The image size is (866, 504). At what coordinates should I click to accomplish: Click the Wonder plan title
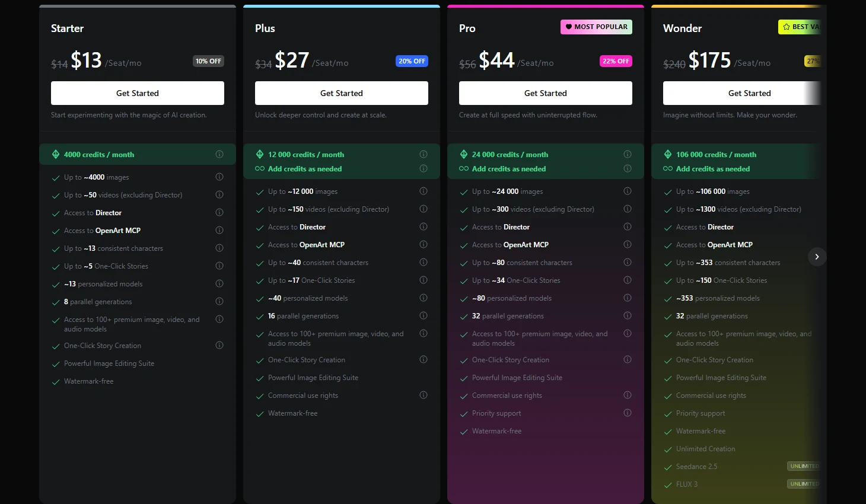coord(682,28)
